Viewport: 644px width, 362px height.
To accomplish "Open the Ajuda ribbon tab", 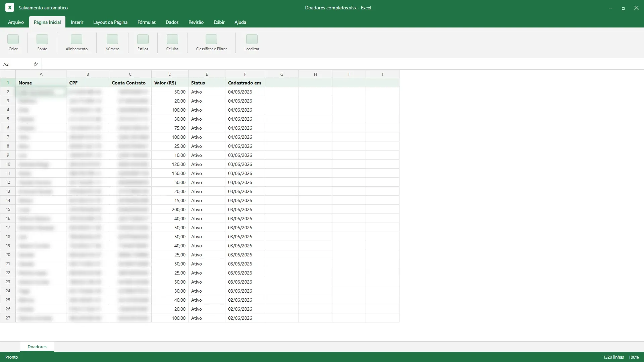I will tap(240, 22).
